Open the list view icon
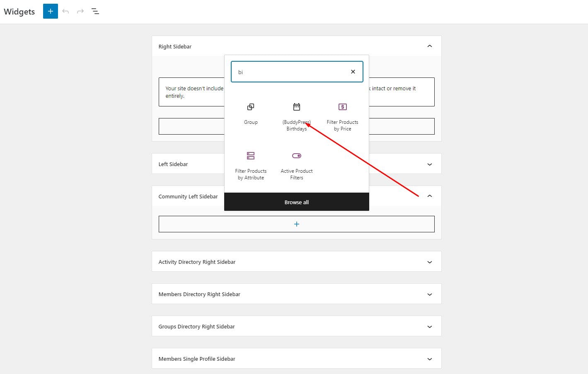This screenshot has width=588, height=374. [95, 11]
